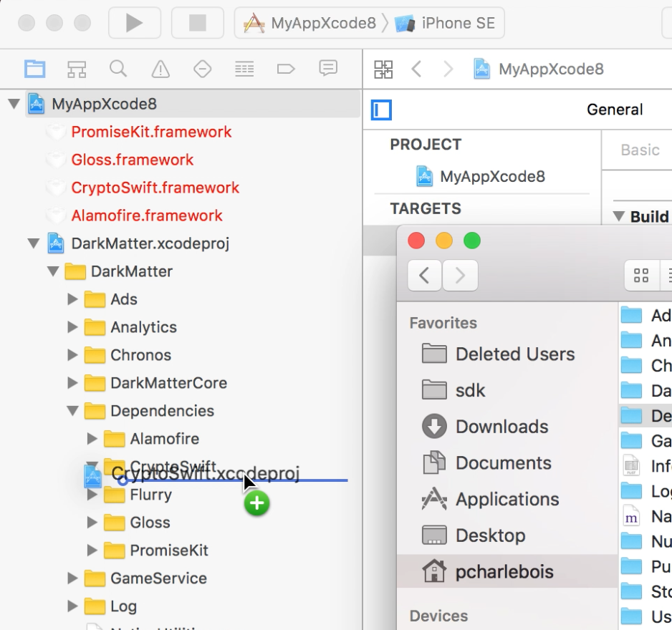The image size is (672, 630).
Task: Run the app with the Play button
Action: pos(134,22)
